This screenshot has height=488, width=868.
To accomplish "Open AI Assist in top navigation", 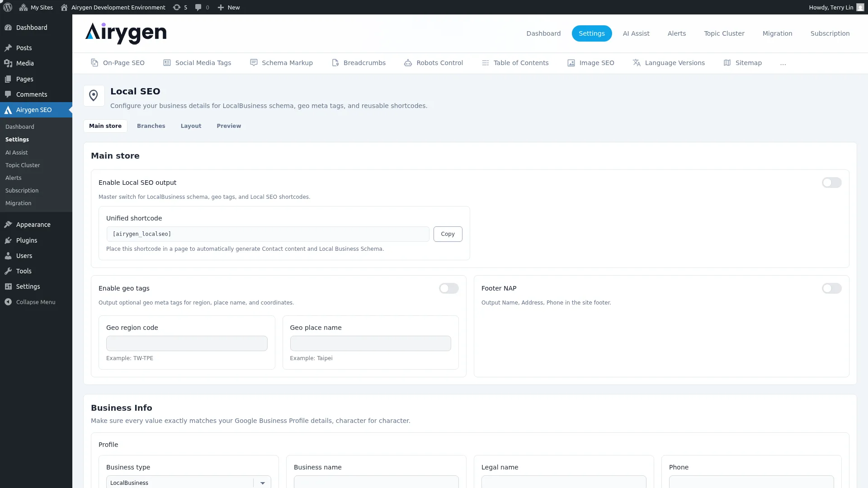I will point(636,33).
